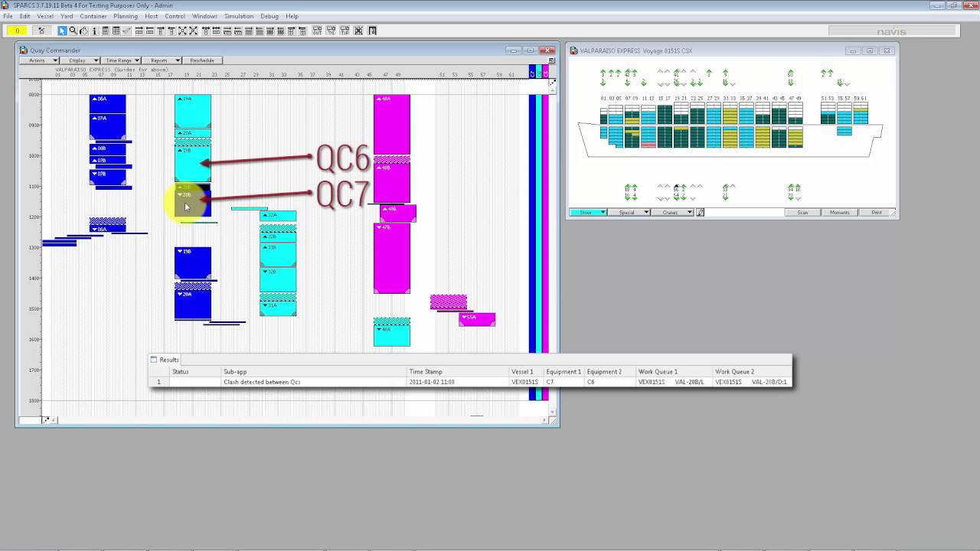
Task: Expand the Display dropdown in Quay Commander
Action: [80, 60]
